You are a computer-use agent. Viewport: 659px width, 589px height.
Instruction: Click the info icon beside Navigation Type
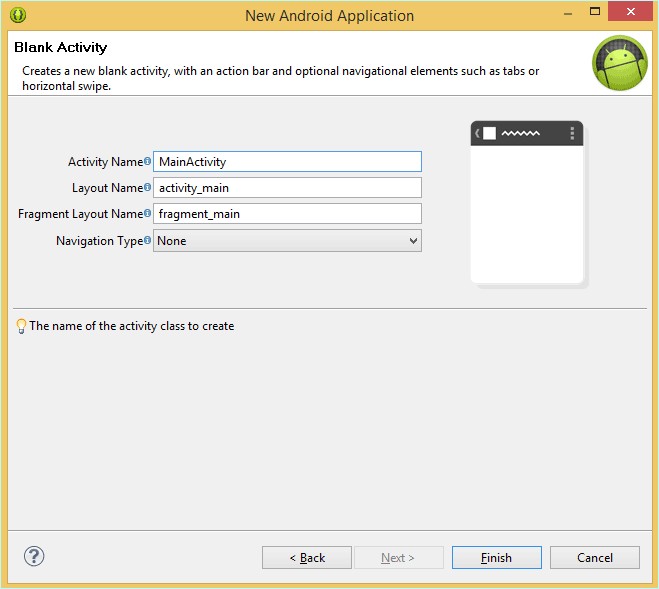click(148, 240)
